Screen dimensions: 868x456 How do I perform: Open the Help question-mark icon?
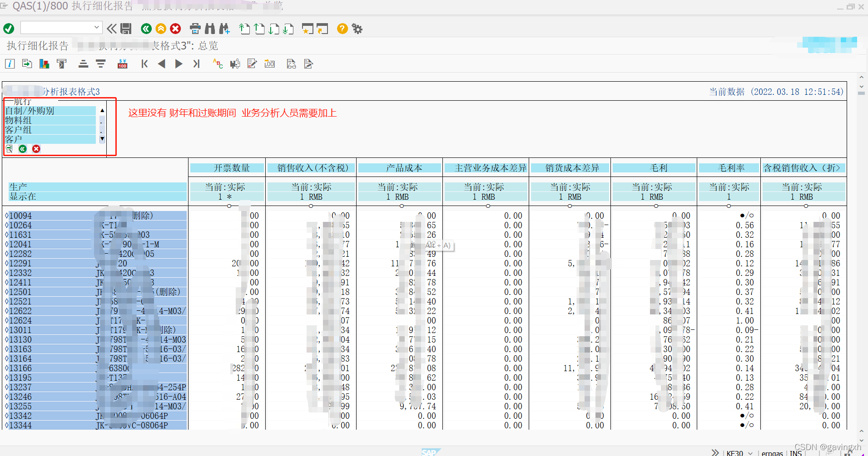(342, 29)
